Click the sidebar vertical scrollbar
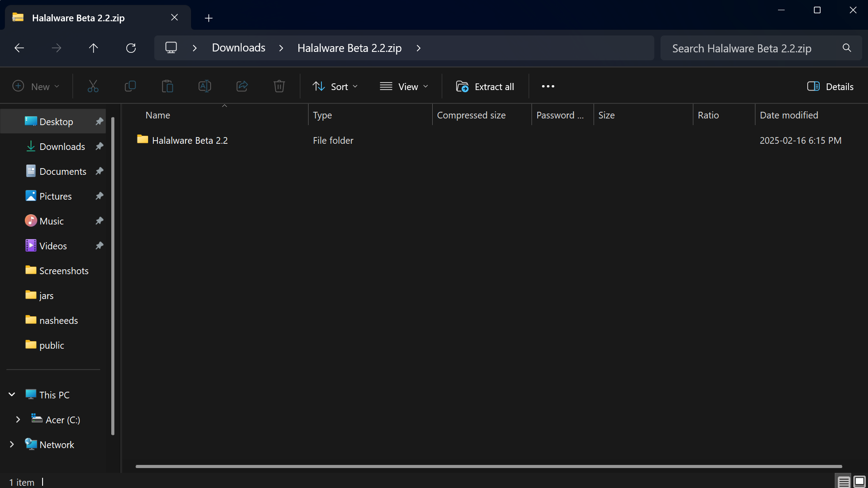The width and height of the screenshot is (868, 488). click(113, 275)
